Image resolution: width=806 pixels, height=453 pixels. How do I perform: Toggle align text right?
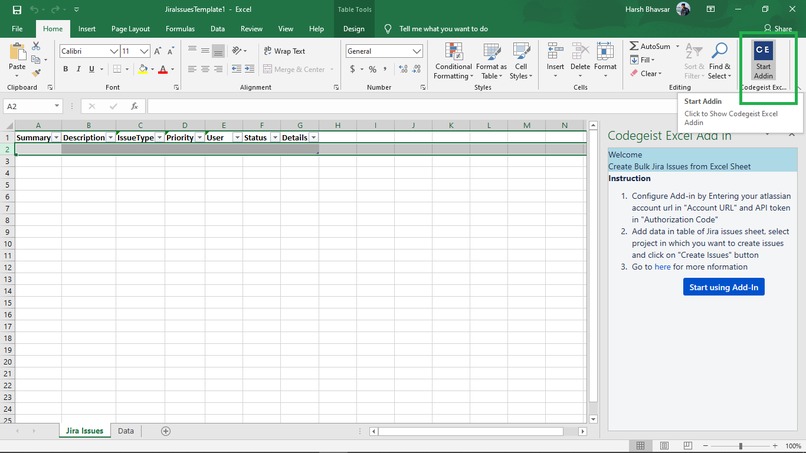218,69
